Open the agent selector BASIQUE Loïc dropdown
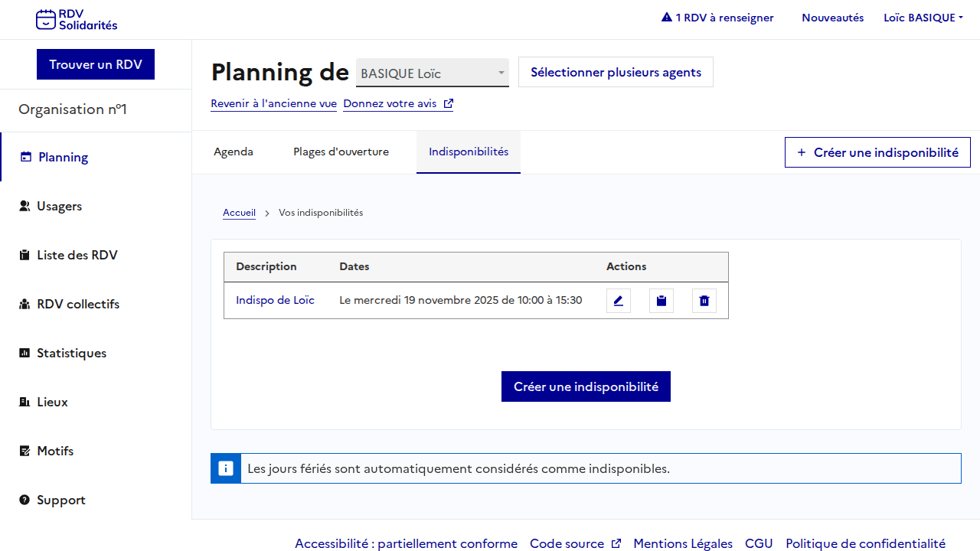Image resolution: width=980 pixels, height=551 pixels. [x=432, y=73]
